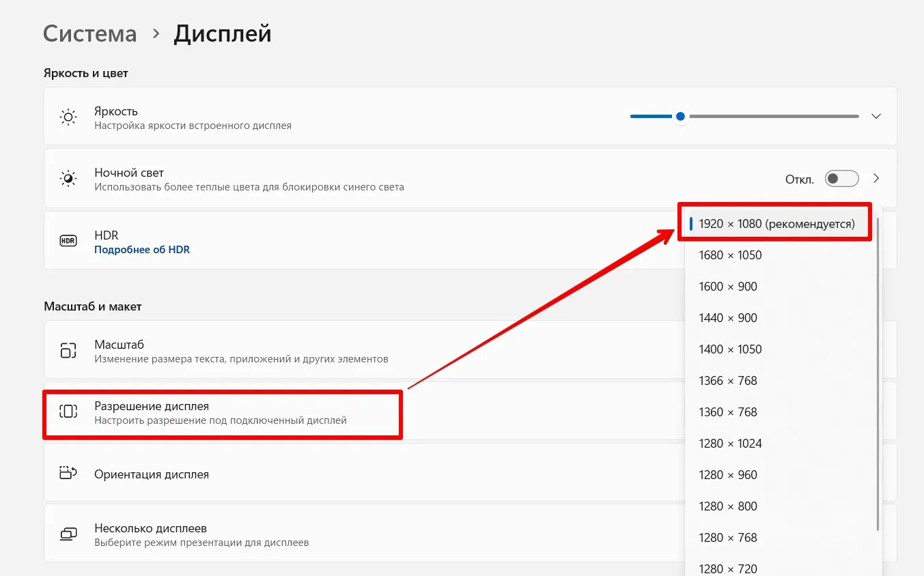This screenshot has height=576, width=924.
Task: Select 1360 × 768 resolution
Action: pos(728,412)
